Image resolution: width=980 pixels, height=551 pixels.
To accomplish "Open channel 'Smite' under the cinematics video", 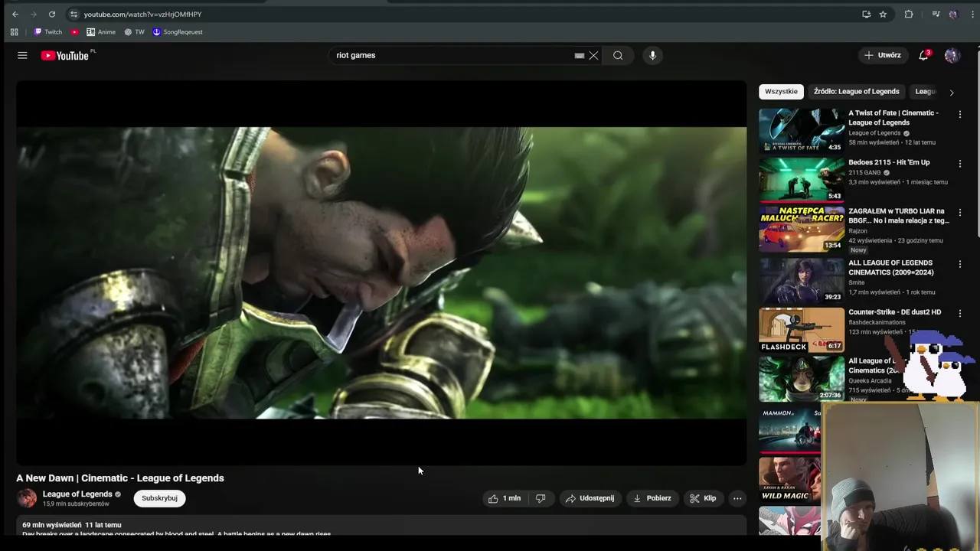I will tap(856, 282).
